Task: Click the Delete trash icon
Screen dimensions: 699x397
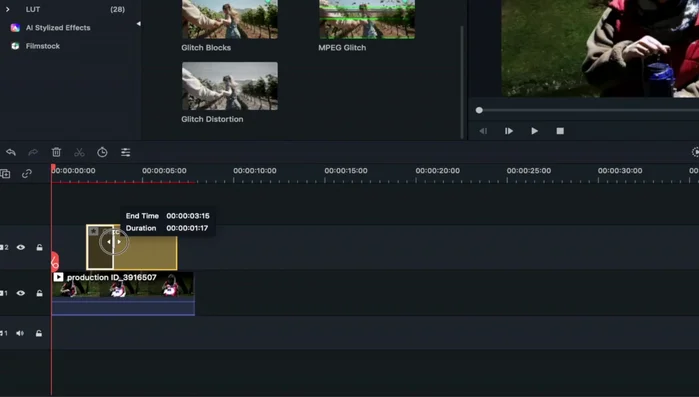Action: (56, 152)
